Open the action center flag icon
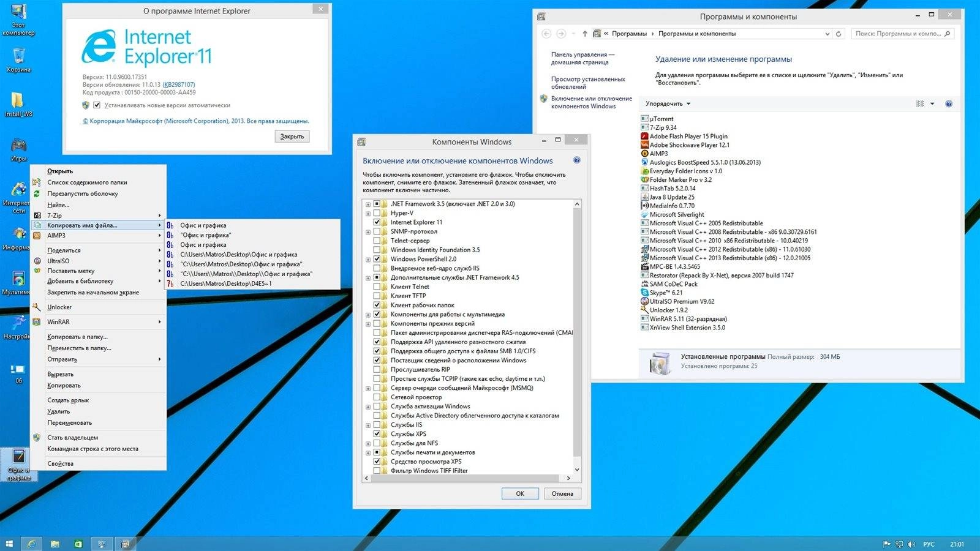 (886, 544)
